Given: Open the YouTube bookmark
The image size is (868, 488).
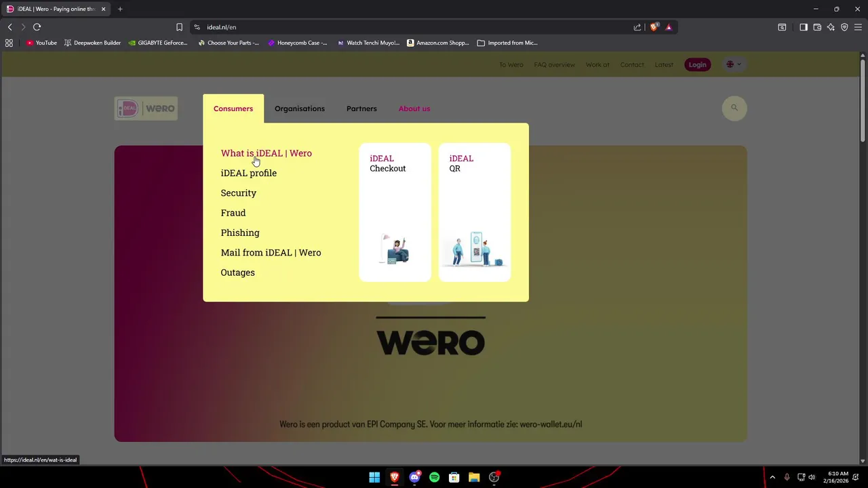Looking at the screenshot, I should point(41,43).
